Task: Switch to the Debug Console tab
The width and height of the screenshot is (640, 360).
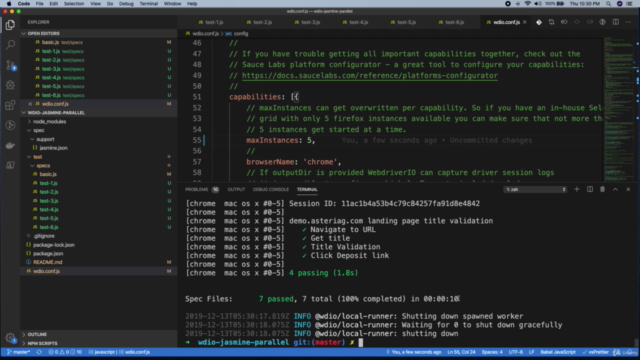Action: 271,189
